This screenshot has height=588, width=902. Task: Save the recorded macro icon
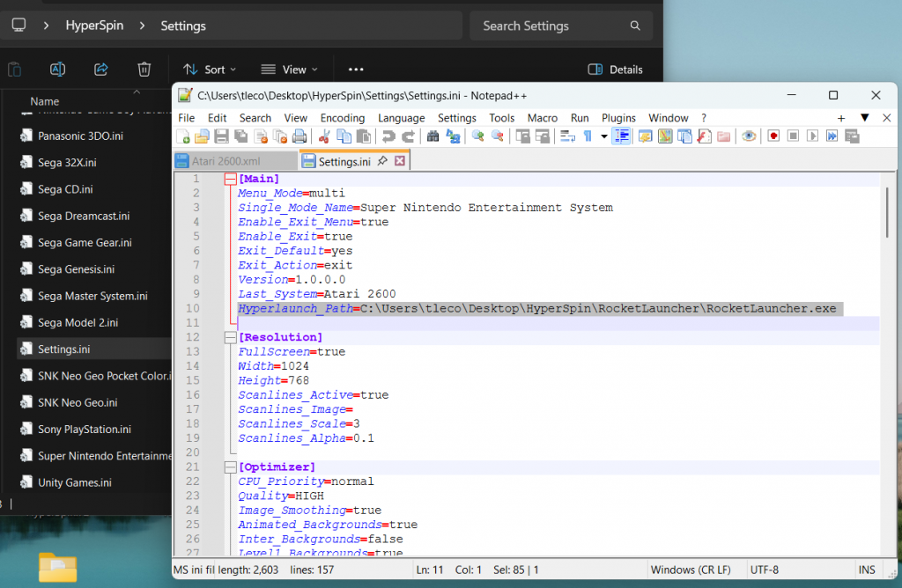pyautogui.click(x=852, y=136)
